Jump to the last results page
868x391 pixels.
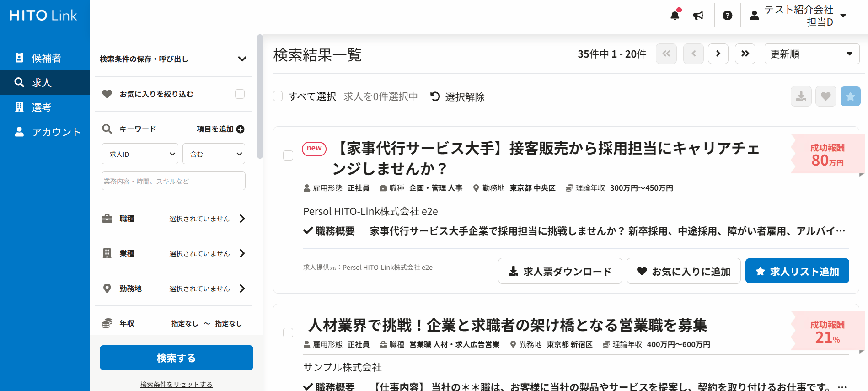coord(745,54)
